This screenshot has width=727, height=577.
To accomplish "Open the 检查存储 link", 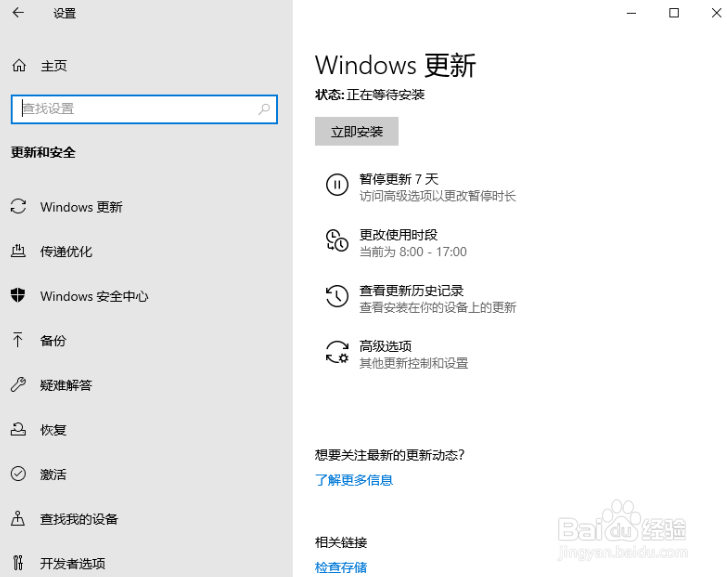I will pos(341,567).
